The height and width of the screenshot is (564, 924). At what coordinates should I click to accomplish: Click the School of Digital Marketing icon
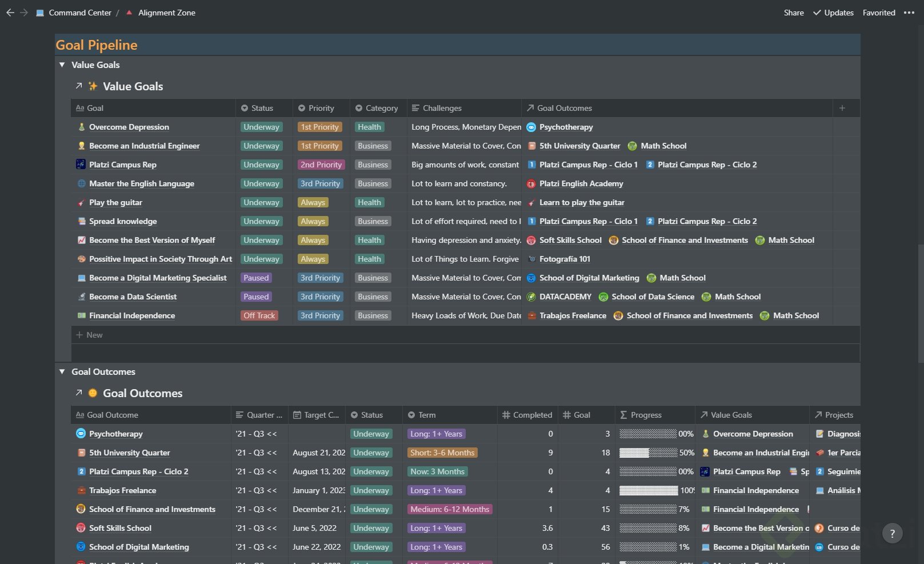pos(81,547)
